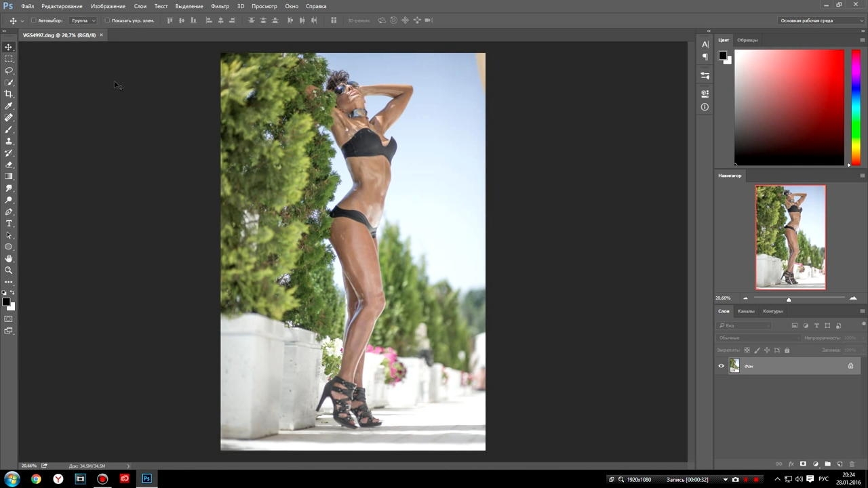This screenshot has width=868, height=488.
Task: Toggle lock image pixels brush button
Action: point(757,350)
